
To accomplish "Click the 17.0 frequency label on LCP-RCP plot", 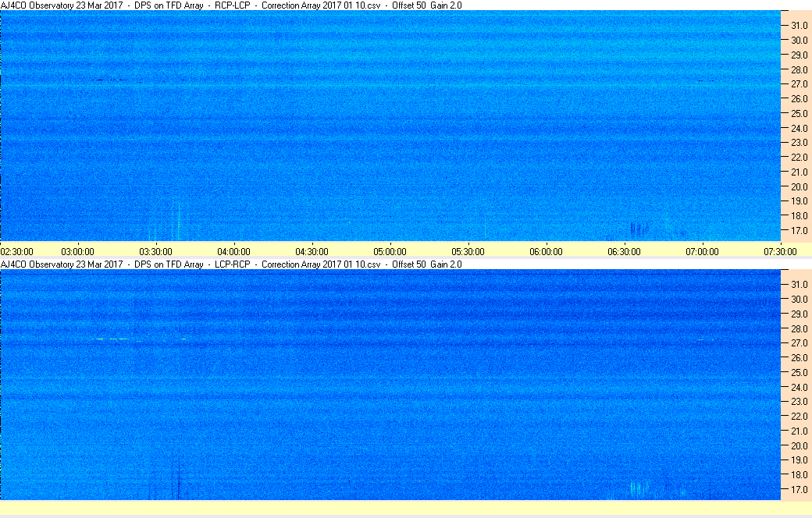I will pos(799,489).
